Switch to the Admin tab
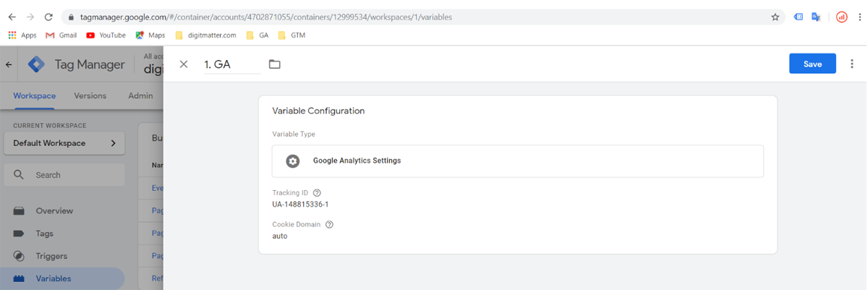 pyautogui.click(x=140, y=95)
